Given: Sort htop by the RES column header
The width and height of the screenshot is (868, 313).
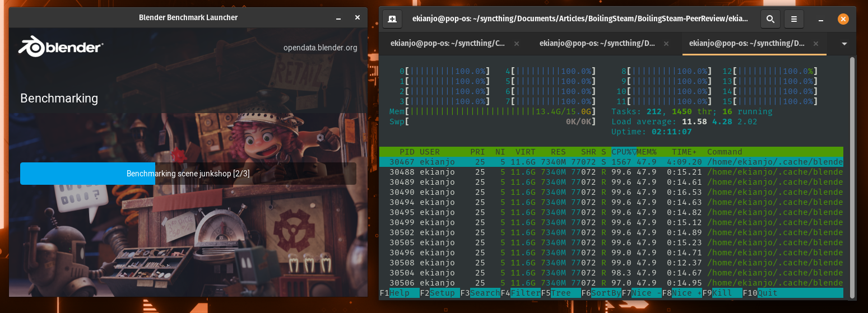Looking at the screenshot, I should 558,152.
